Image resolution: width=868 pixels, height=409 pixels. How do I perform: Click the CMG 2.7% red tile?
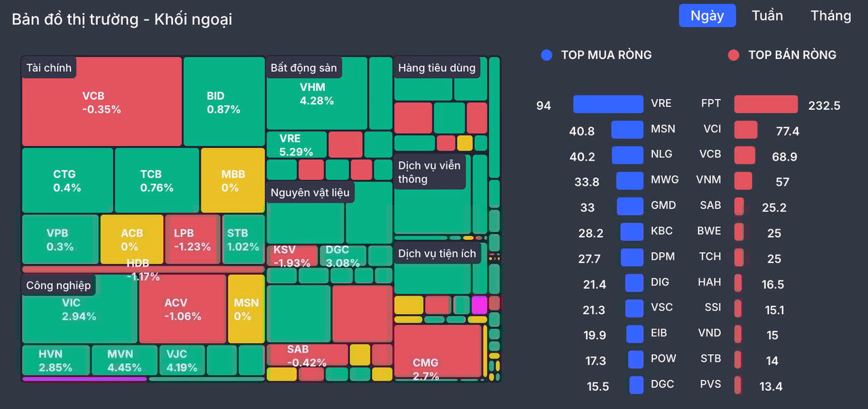(437, 351)
